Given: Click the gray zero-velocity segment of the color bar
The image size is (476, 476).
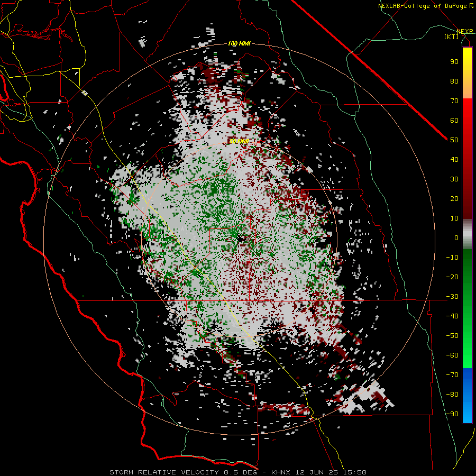Looking at the screenshot, I should (467, 234).
